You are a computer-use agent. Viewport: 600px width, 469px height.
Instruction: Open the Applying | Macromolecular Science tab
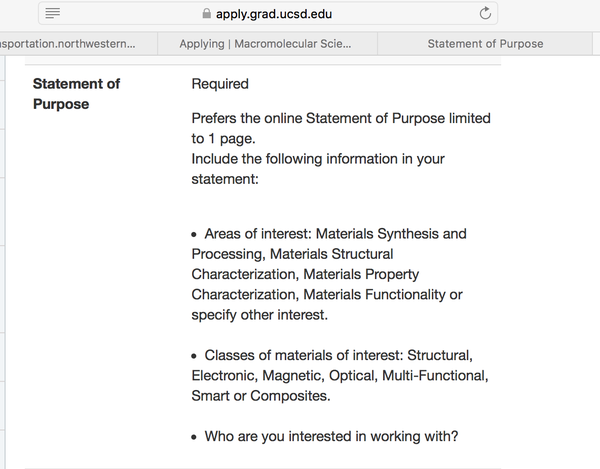pos(267,44)
